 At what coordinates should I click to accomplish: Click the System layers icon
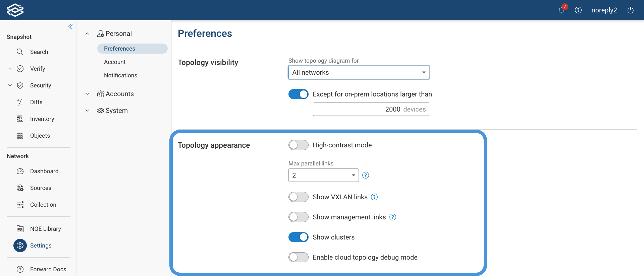(101, 111)
